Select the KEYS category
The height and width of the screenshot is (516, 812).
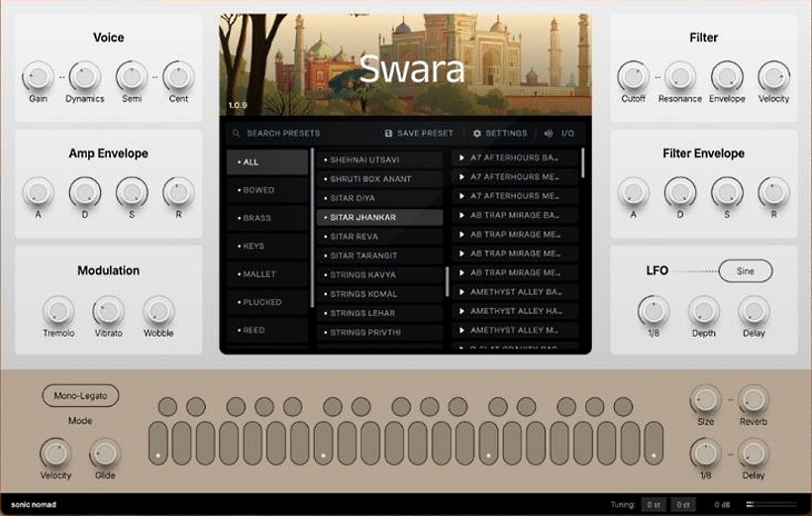(267, 246)
